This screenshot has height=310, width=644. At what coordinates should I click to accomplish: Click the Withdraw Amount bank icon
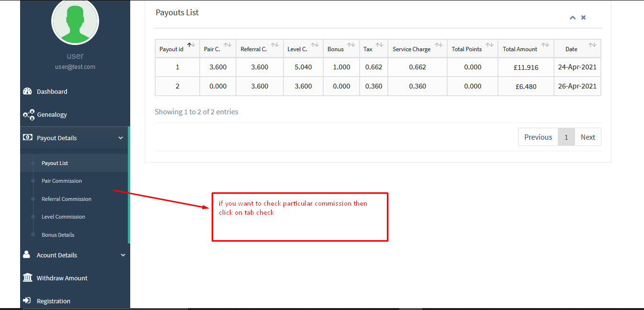[x=28, y=278]
